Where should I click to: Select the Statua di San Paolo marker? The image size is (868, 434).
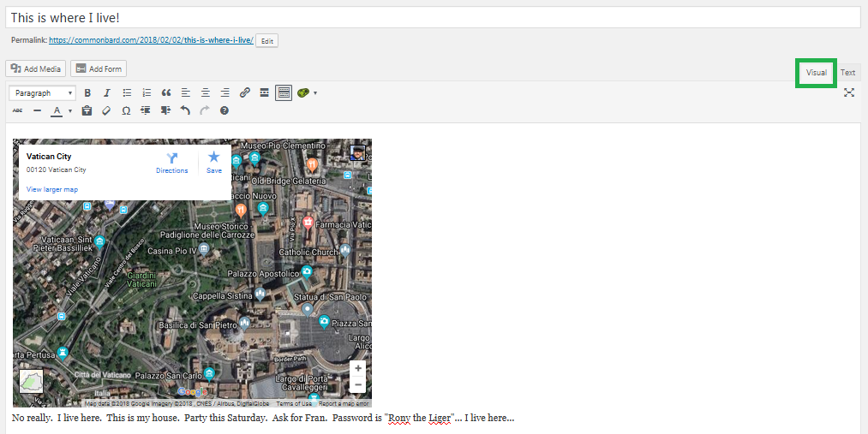pyautogui.click(x=308, y=310)
